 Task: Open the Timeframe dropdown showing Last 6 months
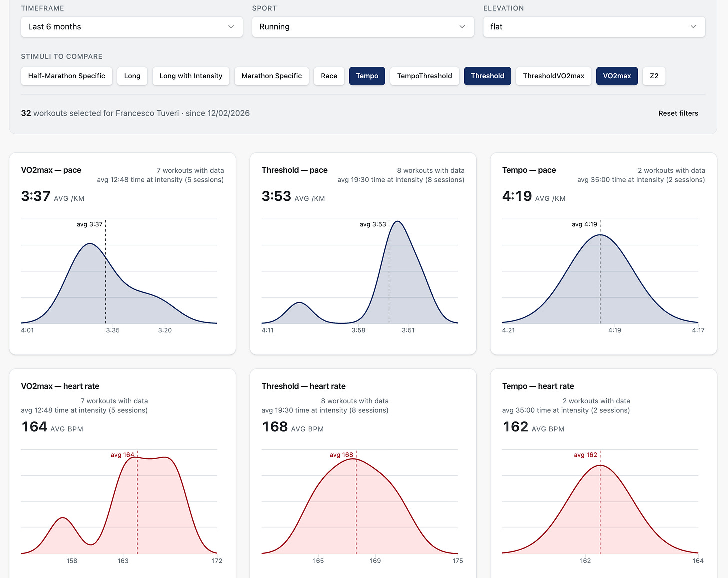click(132, 27)
